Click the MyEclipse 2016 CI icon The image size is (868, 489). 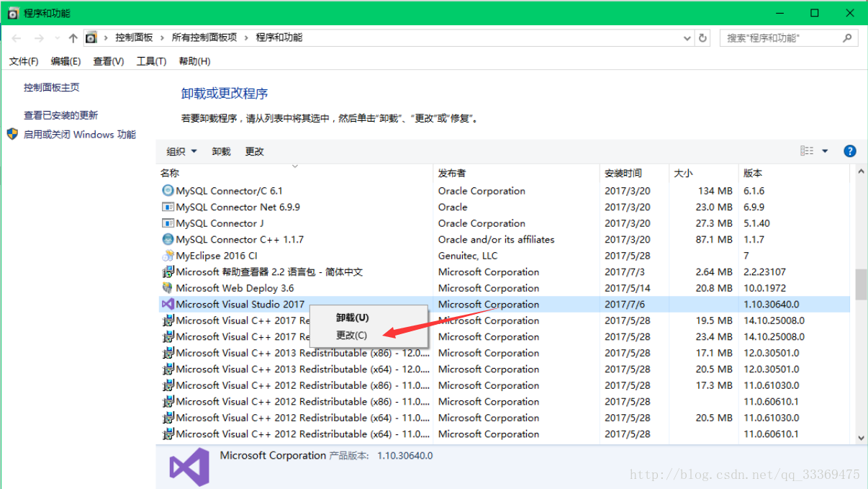coord(168,256)
